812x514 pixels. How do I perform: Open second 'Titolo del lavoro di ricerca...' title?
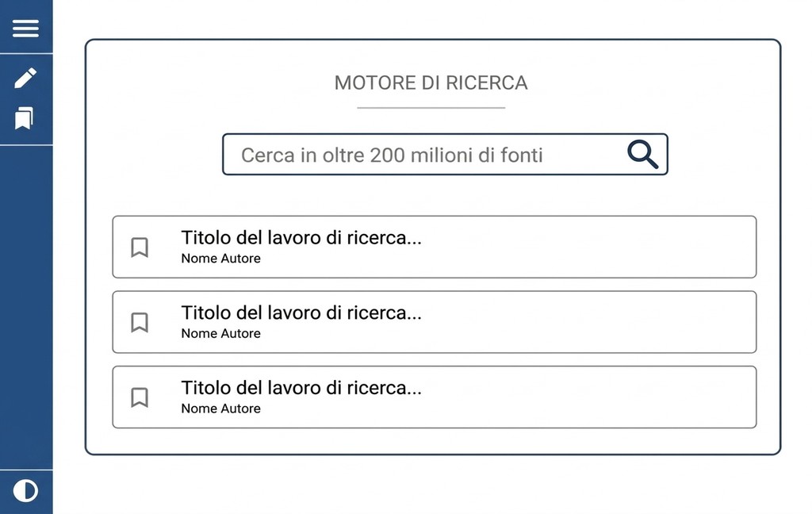pyautogui.click(x=301, y=313)
